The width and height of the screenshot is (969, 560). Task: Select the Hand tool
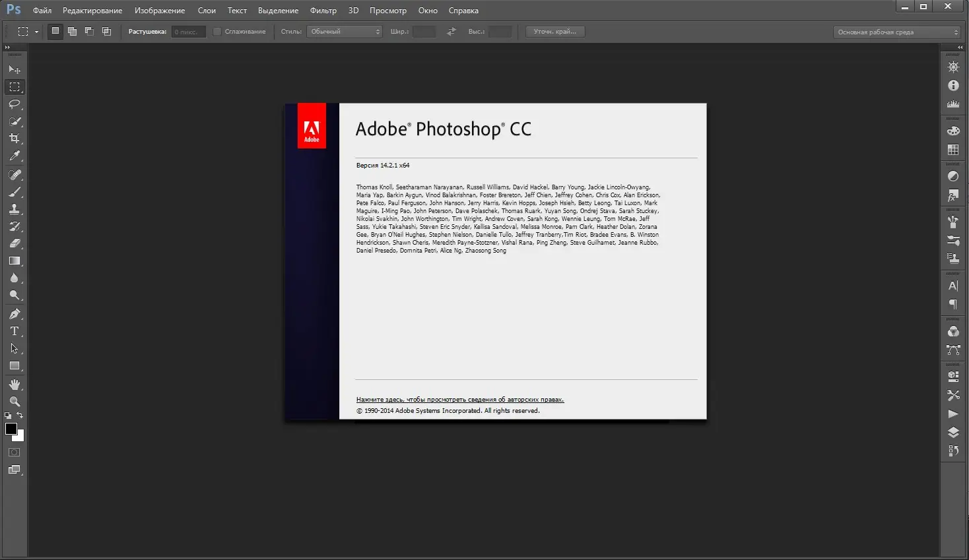(x=15, y=385)
